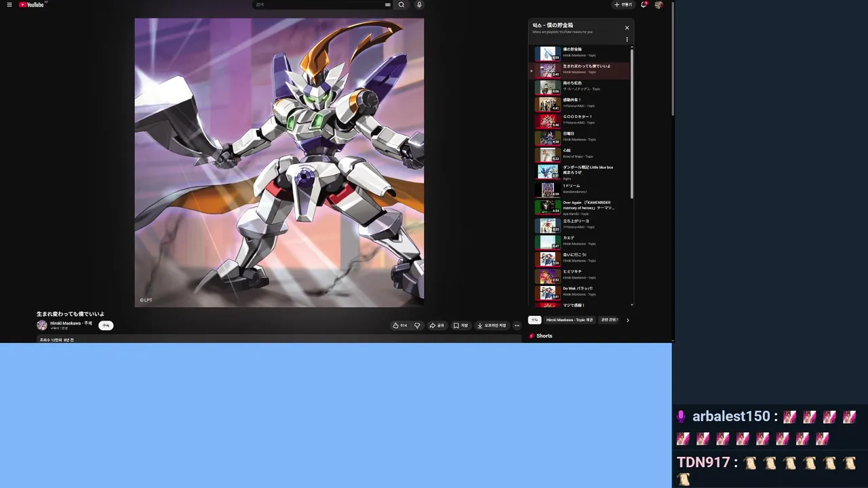868x488 pixels.
Task: Play カエデ from the playlist
Action: (580, 241)
